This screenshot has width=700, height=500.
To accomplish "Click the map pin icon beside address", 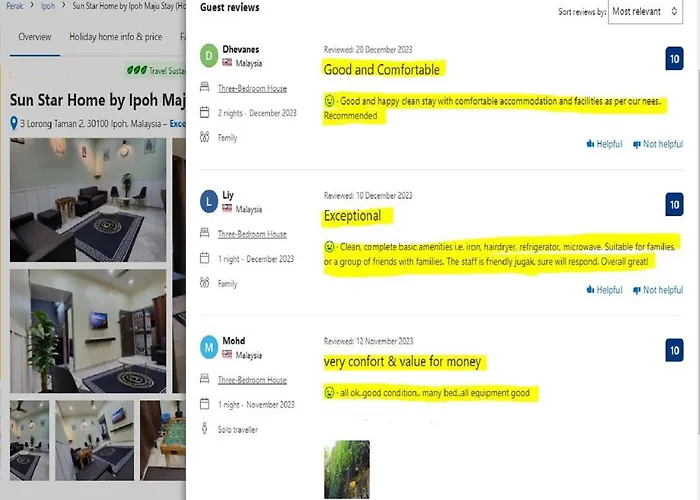I will click(14, 123).
